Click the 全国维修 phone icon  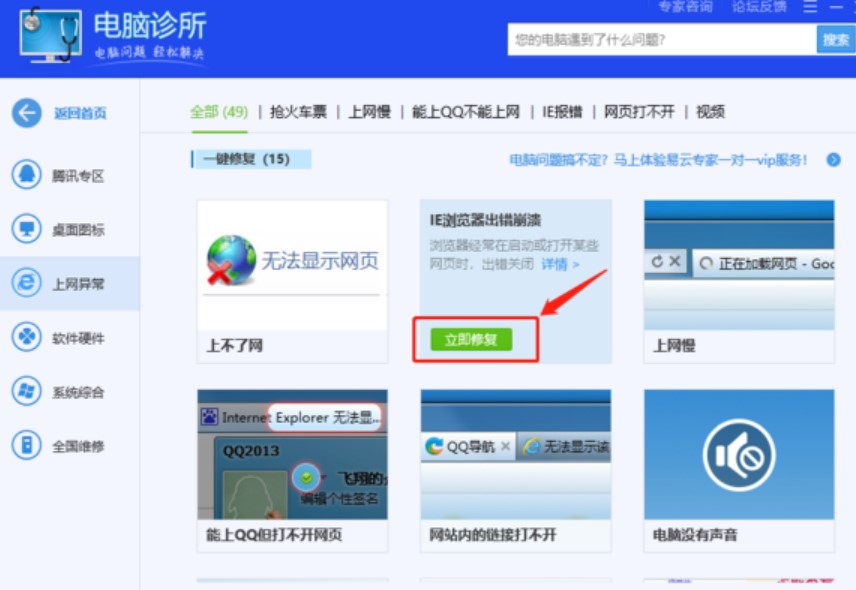pos(26,445)
